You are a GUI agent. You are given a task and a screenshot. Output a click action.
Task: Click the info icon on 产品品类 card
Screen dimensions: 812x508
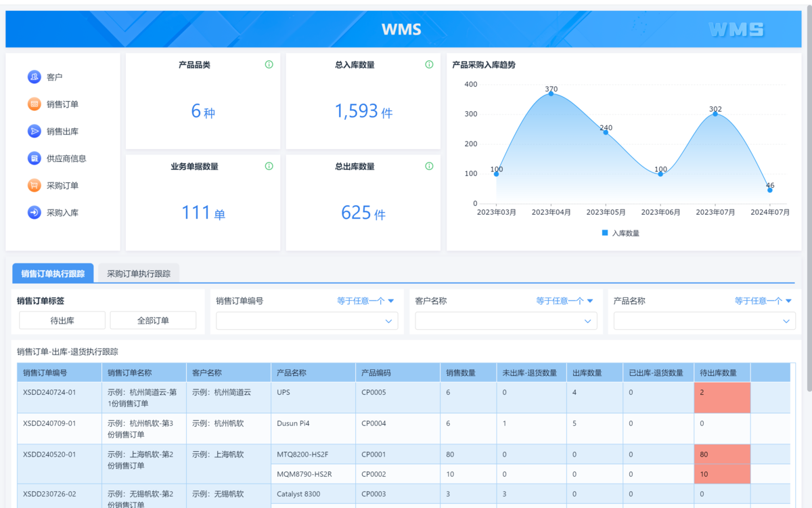click(269, 65)
